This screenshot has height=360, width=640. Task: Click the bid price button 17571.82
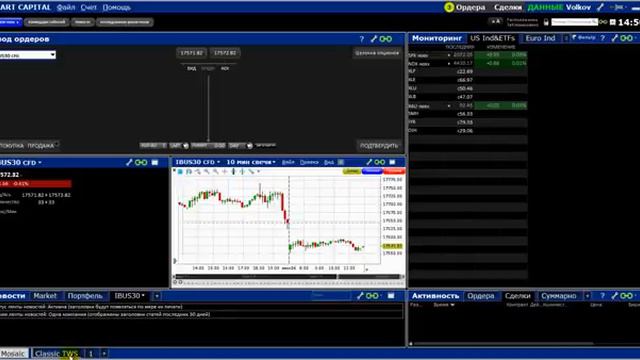(x=191, y=53)
